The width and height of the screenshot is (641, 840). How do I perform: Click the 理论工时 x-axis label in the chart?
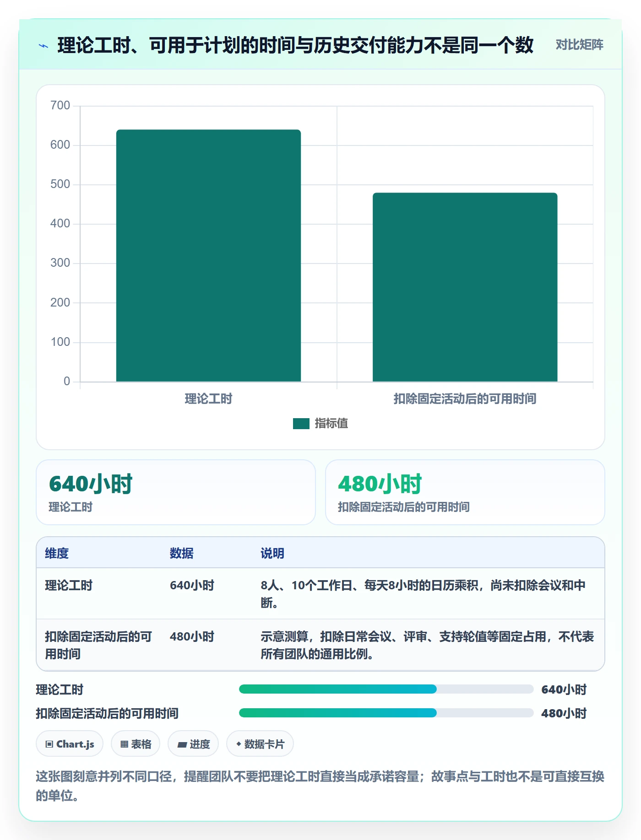[x=208, y=398]
